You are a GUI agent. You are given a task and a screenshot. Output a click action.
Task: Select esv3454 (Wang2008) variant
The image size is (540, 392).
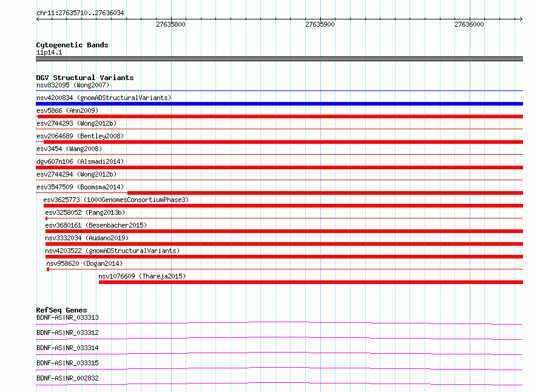click(69, 149)
